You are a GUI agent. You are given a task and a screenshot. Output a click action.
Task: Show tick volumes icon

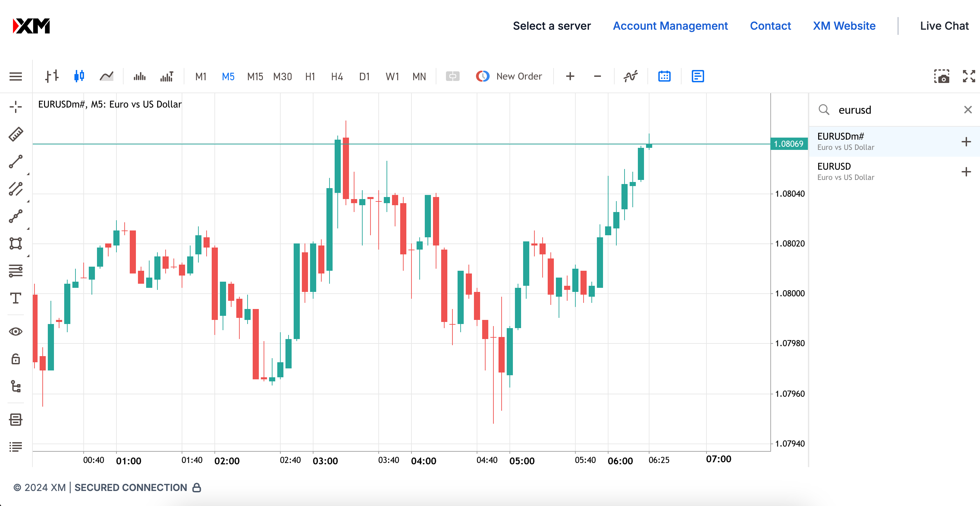[140, 76]
